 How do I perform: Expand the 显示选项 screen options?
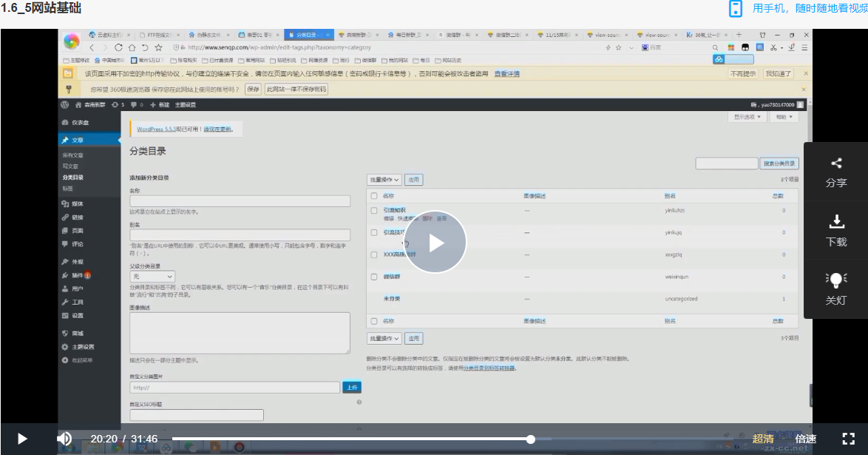pyautogui.click(x=747, y=117)
